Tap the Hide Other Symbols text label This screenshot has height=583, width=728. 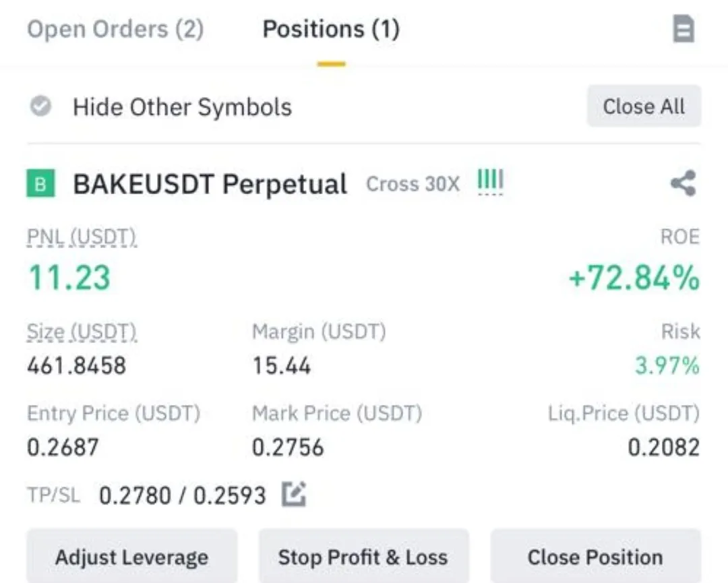coord(183,107)
